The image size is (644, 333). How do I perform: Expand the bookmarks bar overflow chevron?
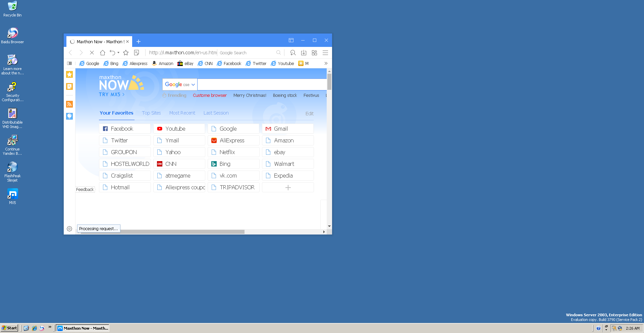(326, 63)
